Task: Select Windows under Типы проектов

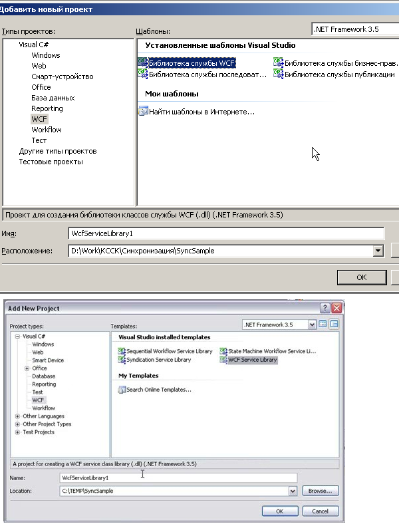Action: pyautogui.click(x=46, y=55)
